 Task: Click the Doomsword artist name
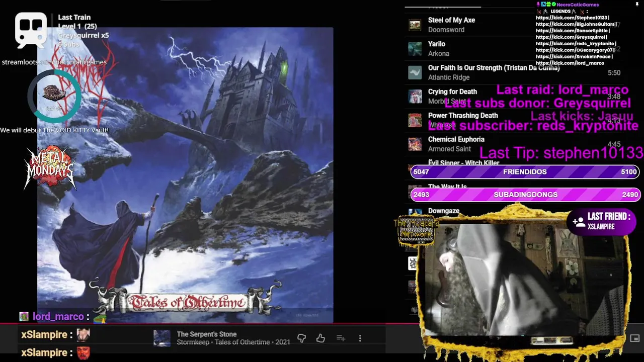coord(446,30)
